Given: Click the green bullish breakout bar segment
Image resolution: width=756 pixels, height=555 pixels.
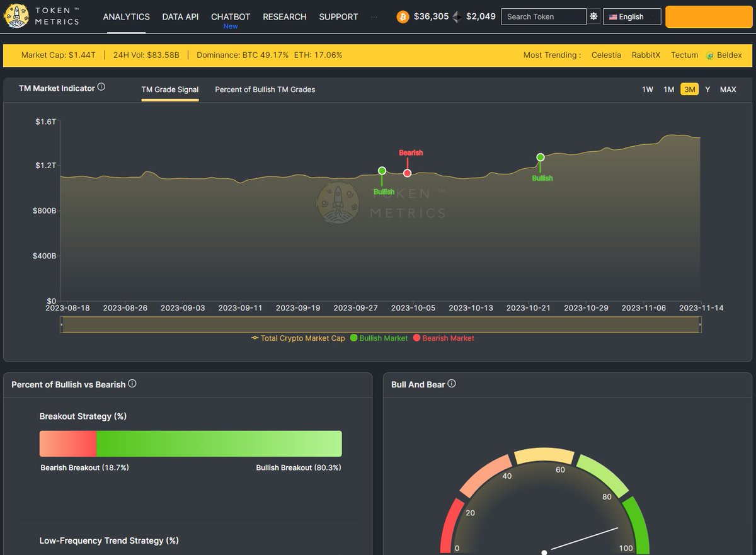Looking at the screenshot, I should pos(219,443).
